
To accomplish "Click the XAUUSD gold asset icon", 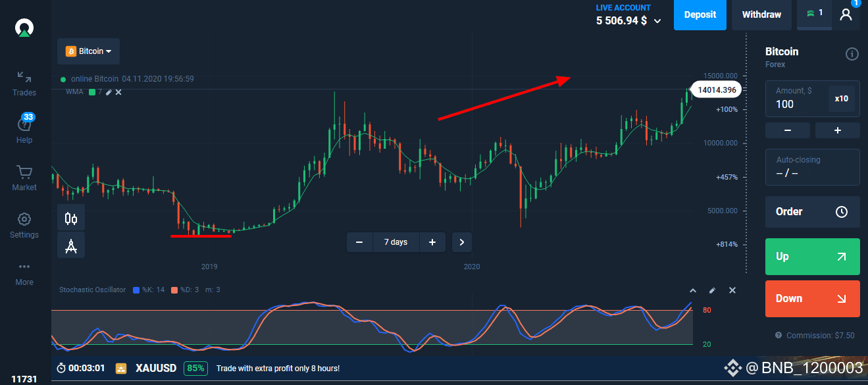I will click(121, 369).
